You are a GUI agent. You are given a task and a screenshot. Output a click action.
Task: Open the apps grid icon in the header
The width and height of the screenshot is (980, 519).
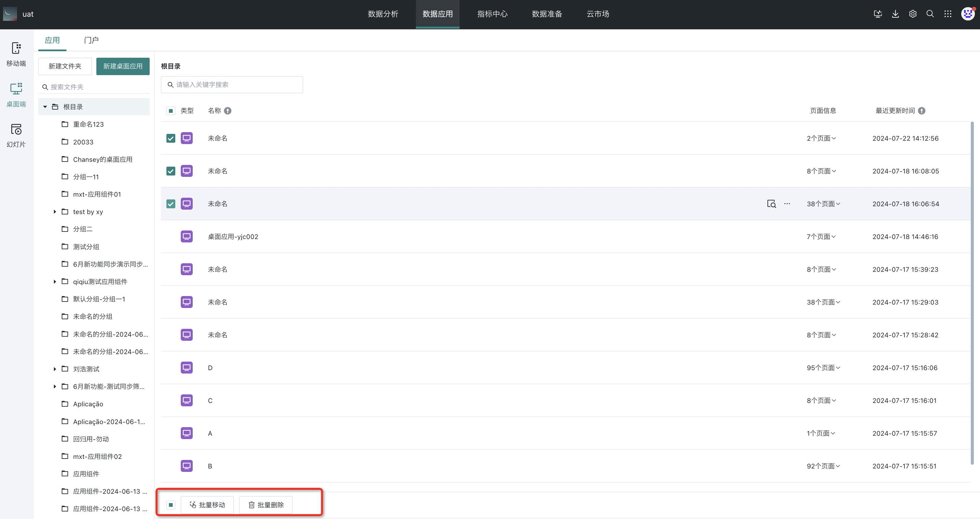pos(948,14)
